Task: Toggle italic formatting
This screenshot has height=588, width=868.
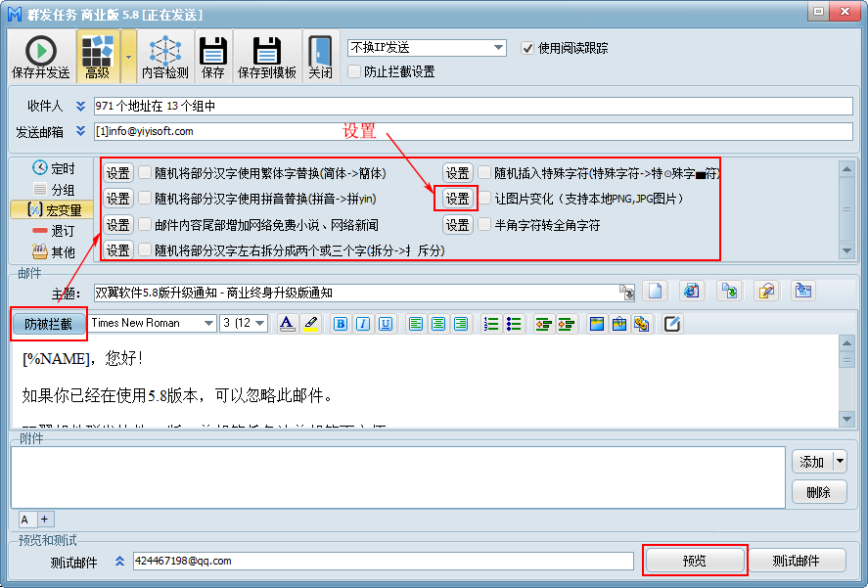Action: click(363, 324)
